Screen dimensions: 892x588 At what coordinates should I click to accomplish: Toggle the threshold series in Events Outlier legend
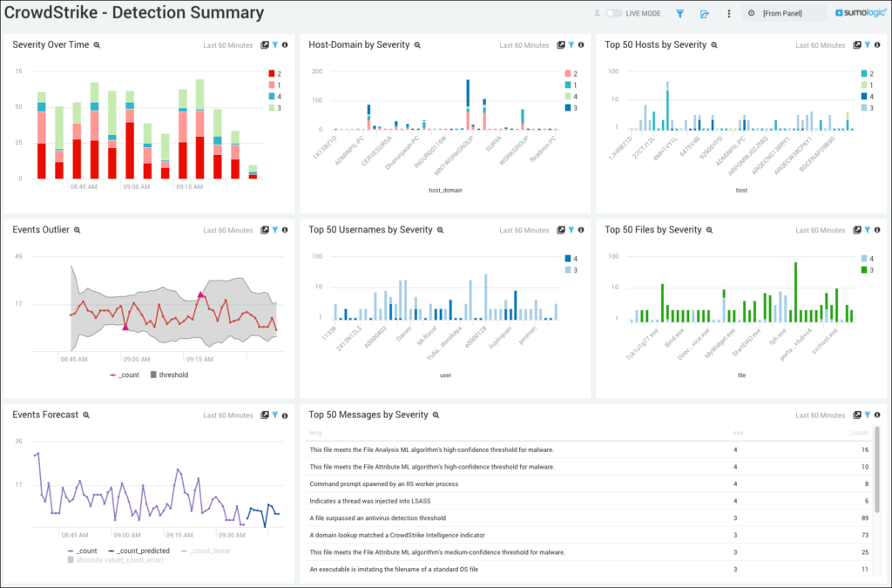point(170,375)
